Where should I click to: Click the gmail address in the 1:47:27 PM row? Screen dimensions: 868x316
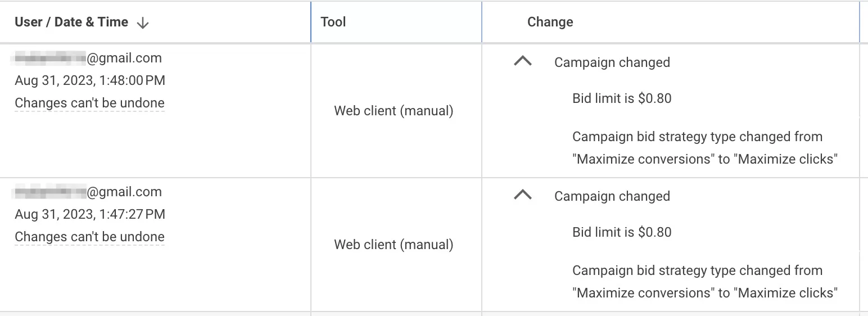tap(88, 192)
